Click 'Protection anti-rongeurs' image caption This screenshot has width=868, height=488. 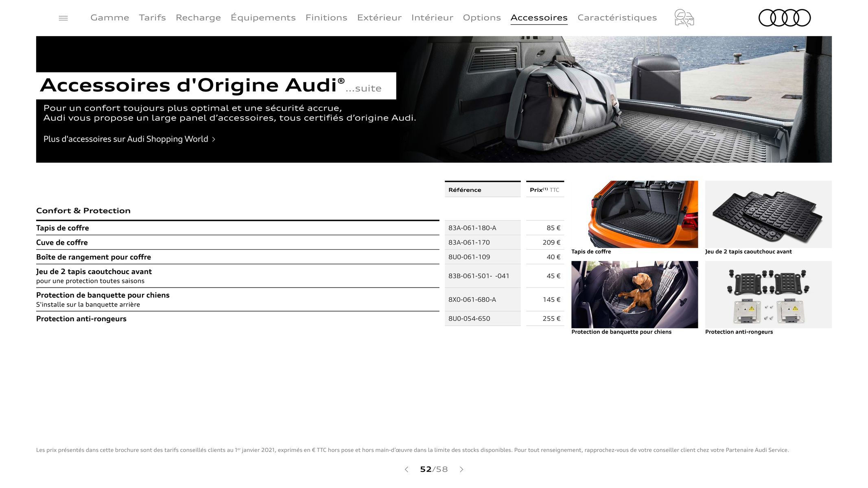coord(739,332)
